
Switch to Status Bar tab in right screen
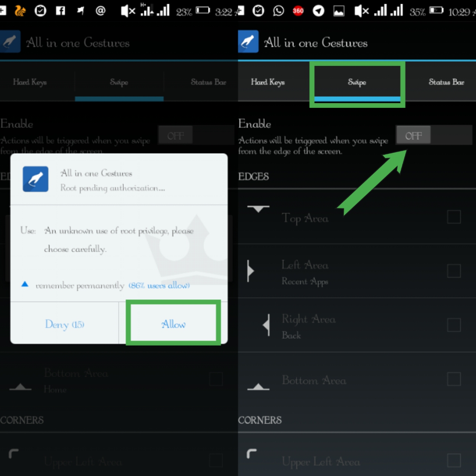click(x=446, y=82)
